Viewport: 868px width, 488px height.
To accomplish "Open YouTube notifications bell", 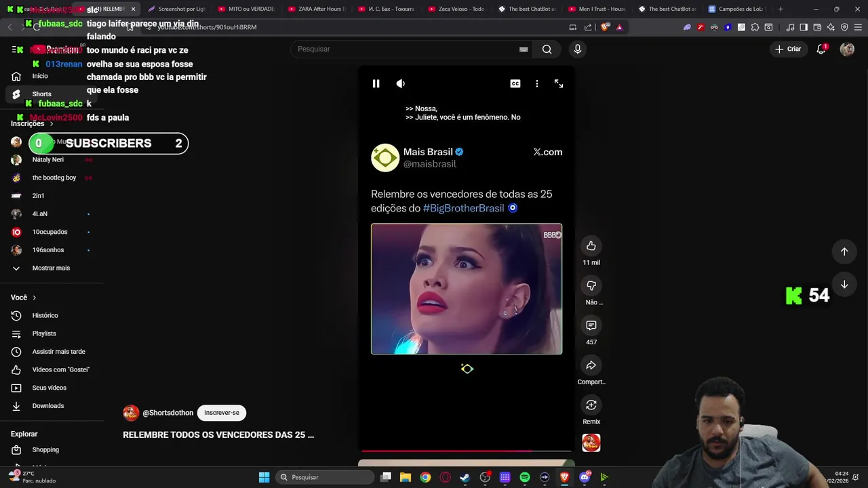I will 821,49.
